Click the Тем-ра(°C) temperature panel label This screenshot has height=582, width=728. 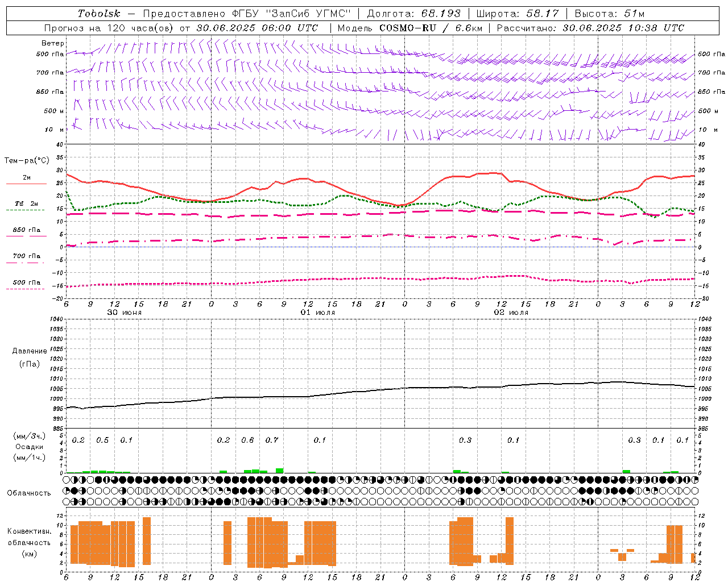tap(27, 161)
